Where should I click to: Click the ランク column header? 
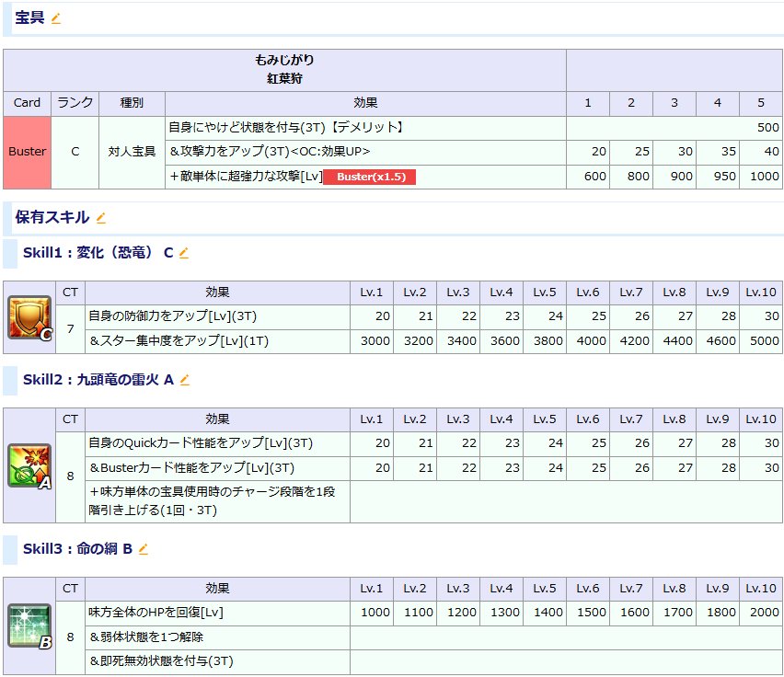pyautogui.click(x=75, y=103)
